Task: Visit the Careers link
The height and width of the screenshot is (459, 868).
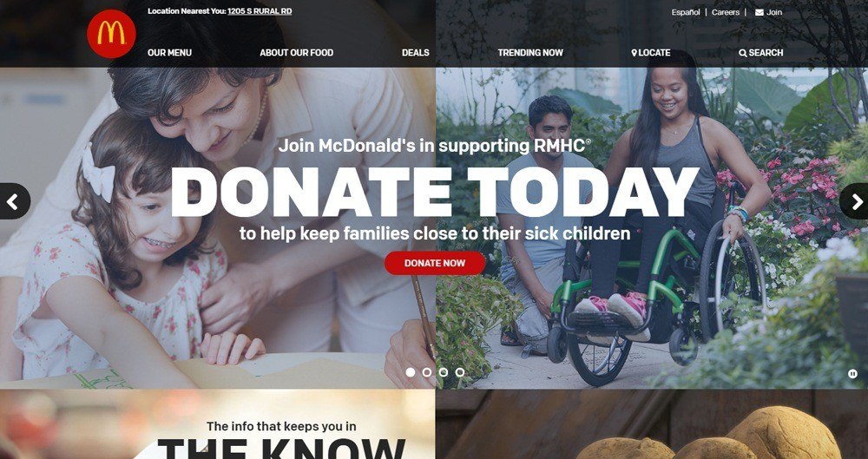Action: click(x=726, y=12)
